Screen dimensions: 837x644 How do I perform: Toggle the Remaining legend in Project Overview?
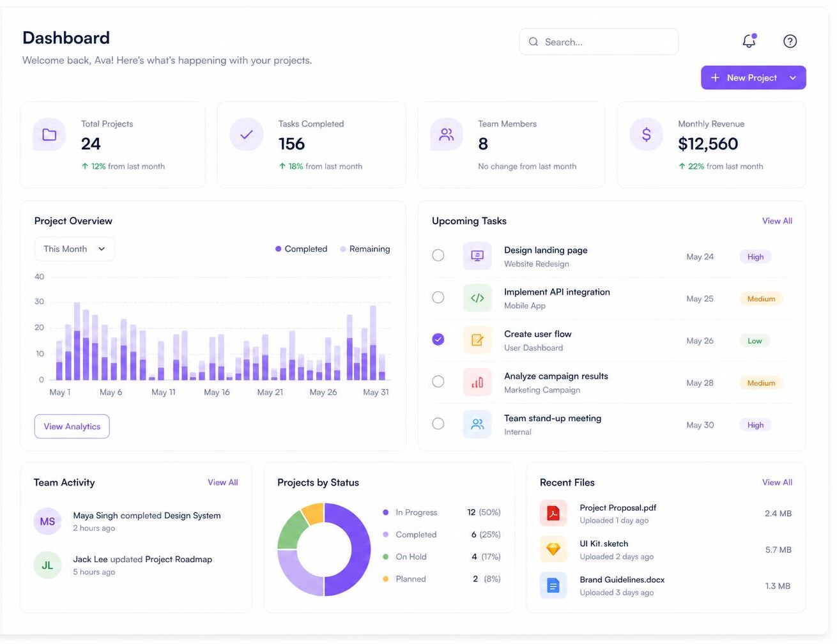point(365,249)
